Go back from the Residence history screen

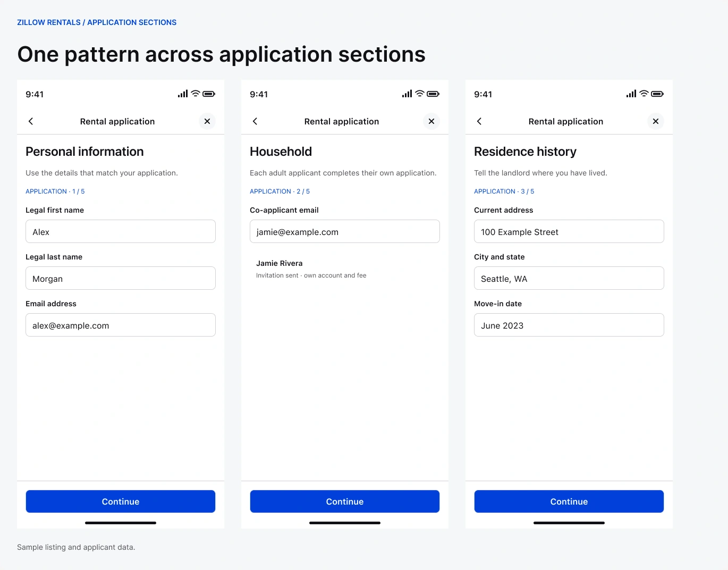[x=479, y=121]
